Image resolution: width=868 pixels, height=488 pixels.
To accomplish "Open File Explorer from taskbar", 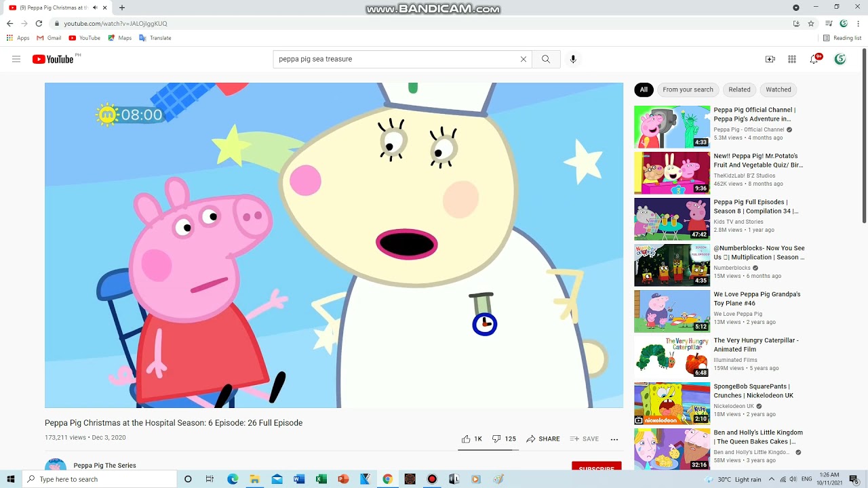I will (x=254, y=479).
